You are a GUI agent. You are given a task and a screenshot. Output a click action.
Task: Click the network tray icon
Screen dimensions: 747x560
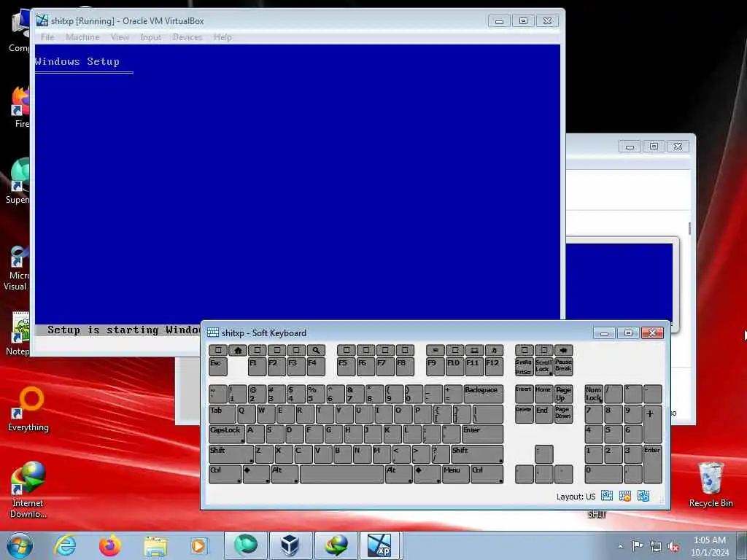click(656, 546)
